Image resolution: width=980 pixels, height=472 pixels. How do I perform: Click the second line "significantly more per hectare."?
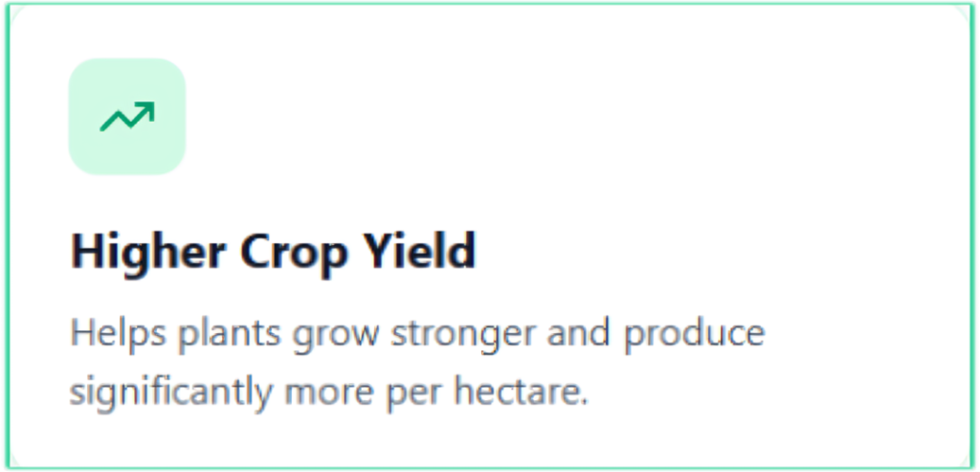(328, 393)
